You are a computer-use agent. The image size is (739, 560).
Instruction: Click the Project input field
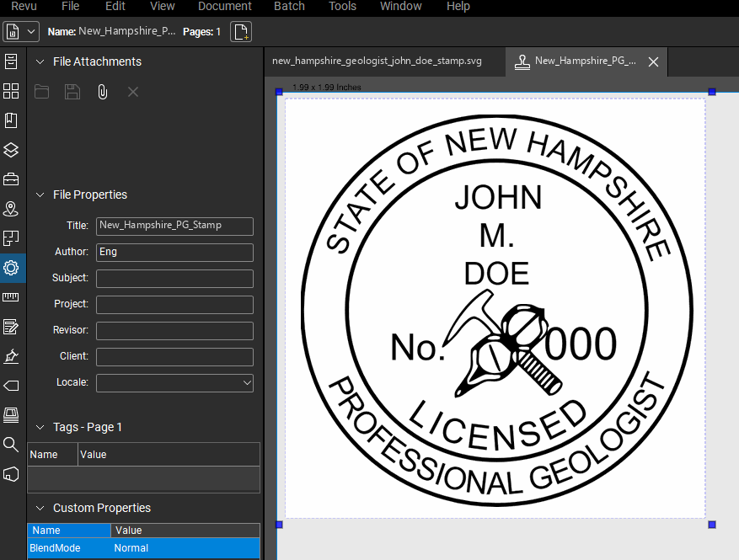pyautogui.click(x=175, y=305)
